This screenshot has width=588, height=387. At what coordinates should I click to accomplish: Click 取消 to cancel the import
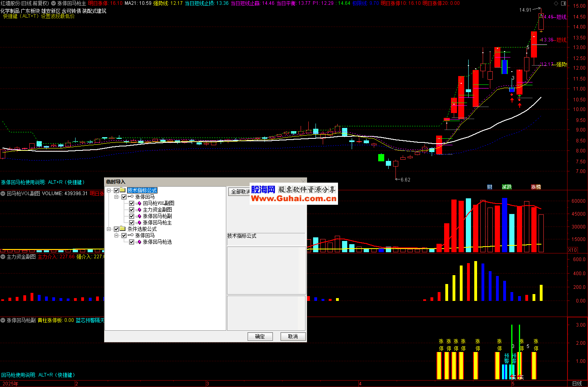click(x=293, y=336)
